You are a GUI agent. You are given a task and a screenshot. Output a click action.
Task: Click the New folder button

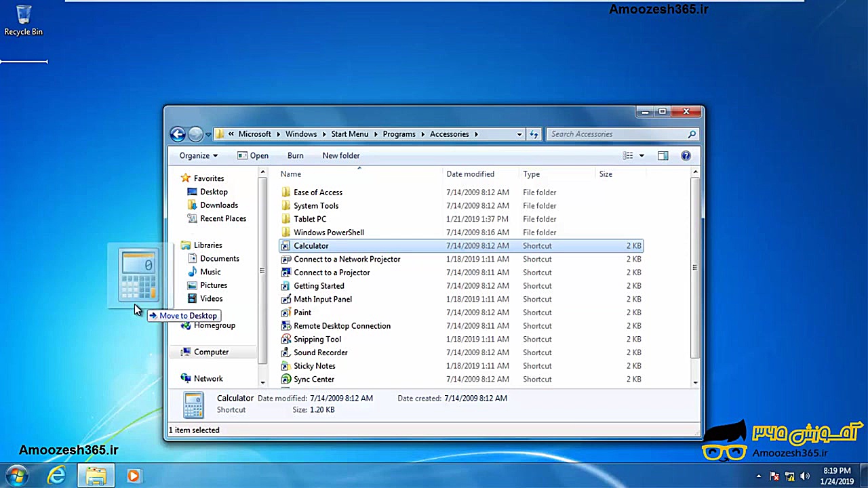340,156
